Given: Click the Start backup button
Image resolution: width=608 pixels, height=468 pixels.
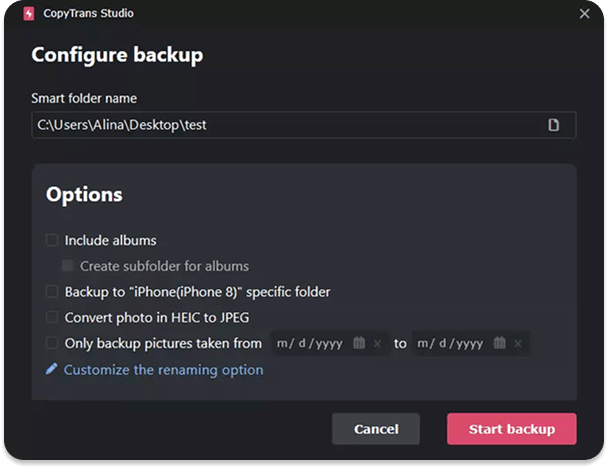Looking at the screenshot, I should coord(511,429).
